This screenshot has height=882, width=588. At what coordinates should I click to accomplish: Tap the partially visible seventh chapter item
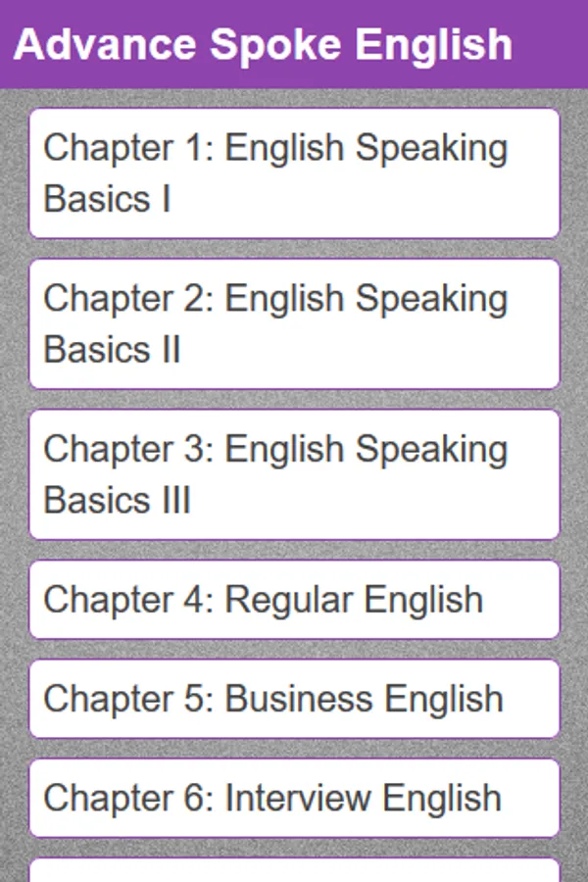click(294, 871)
